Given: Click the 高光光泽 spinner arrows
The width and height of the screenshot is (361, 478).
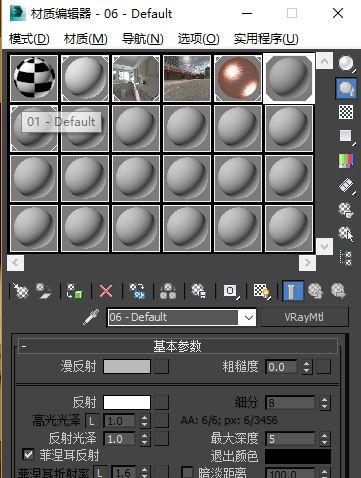Looking at the screenshot, I should click(x=144, y=421).
